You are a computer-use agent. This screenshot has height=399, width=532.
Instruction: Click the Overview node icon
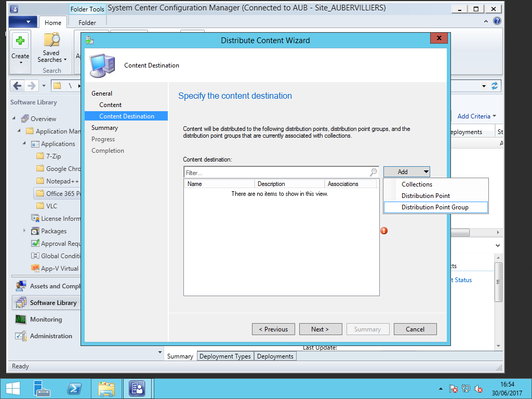point(25,119)
